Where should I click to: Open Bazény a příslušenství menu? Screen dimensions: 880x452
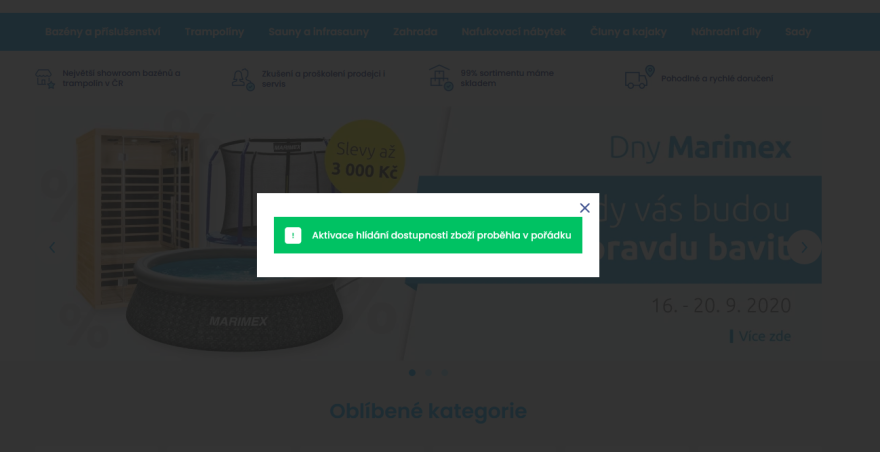tap(103, 32)
